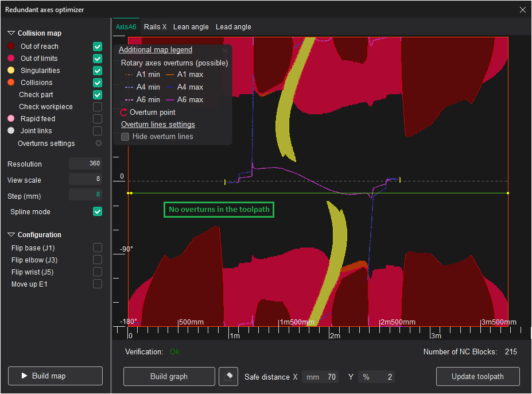Switch to the Rails X tab

155,27
